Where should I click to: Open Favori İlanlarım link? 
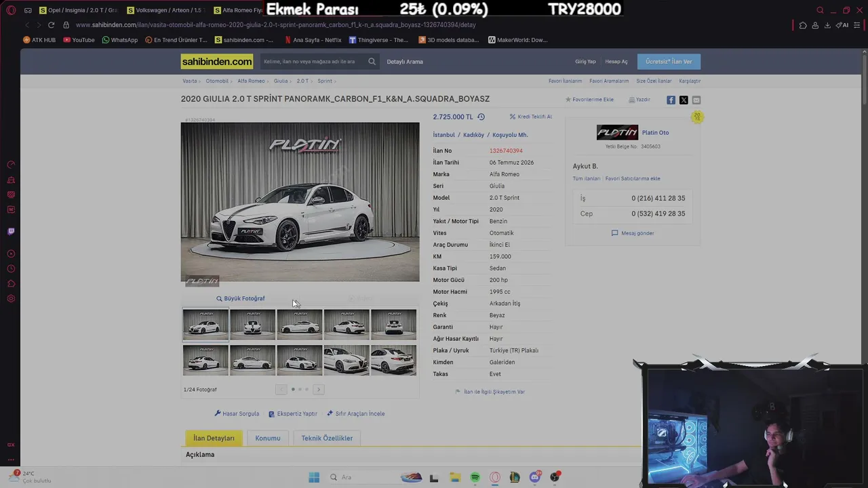pos(566,81)
